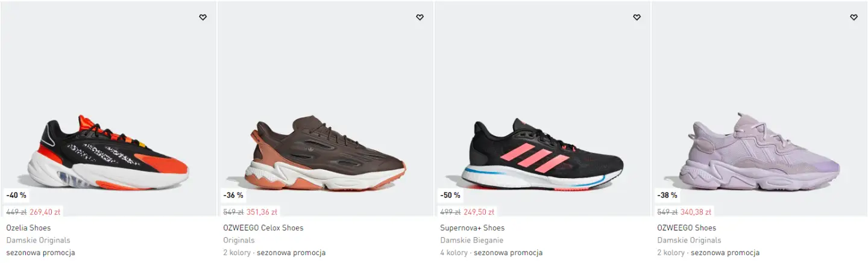Screen dimensions: 868x263
Task: Open the black Supernova+ shoe picture
Action: click(x=542, y=154)
